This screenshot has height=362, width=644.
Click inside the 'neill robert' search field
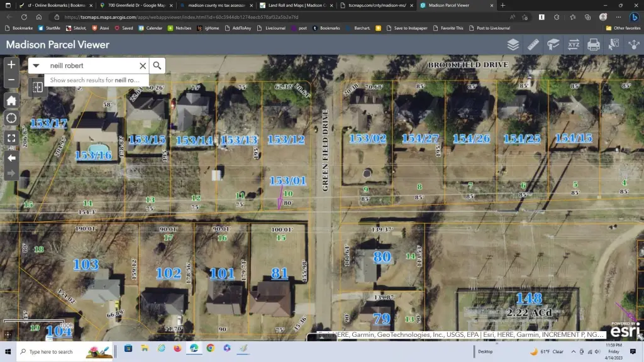[91, 65]
